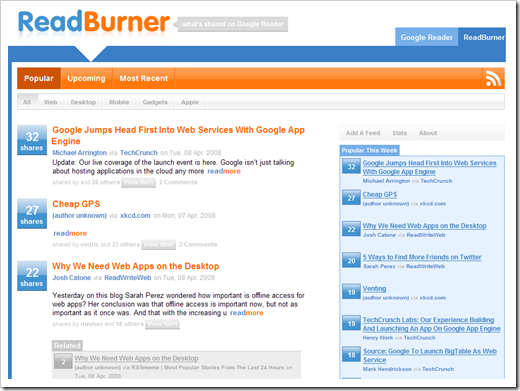Switch to the Upcoming tab

[x=86, y=78]
